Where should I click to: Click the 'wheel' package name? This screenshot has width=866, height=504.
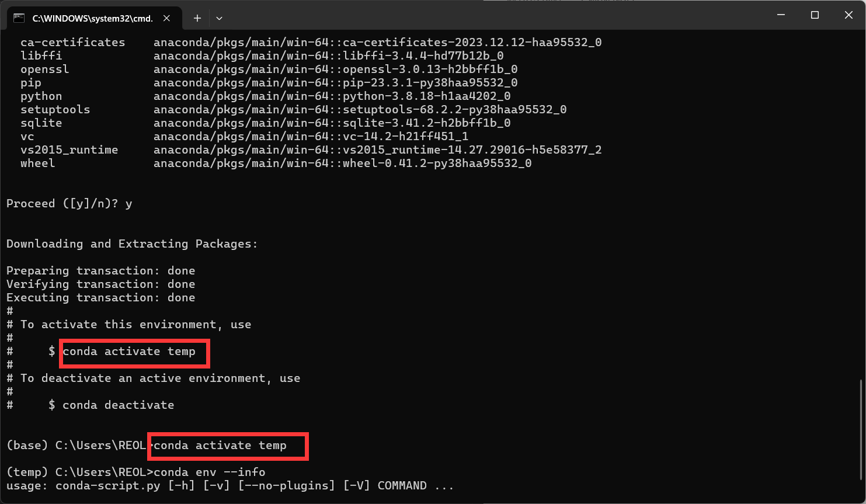37,164
